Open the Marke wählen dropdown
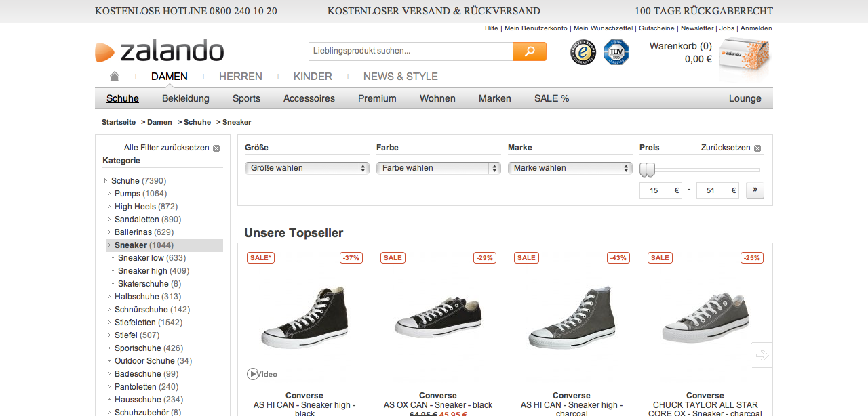The image size is (868, 416). [x=570, y=168]
